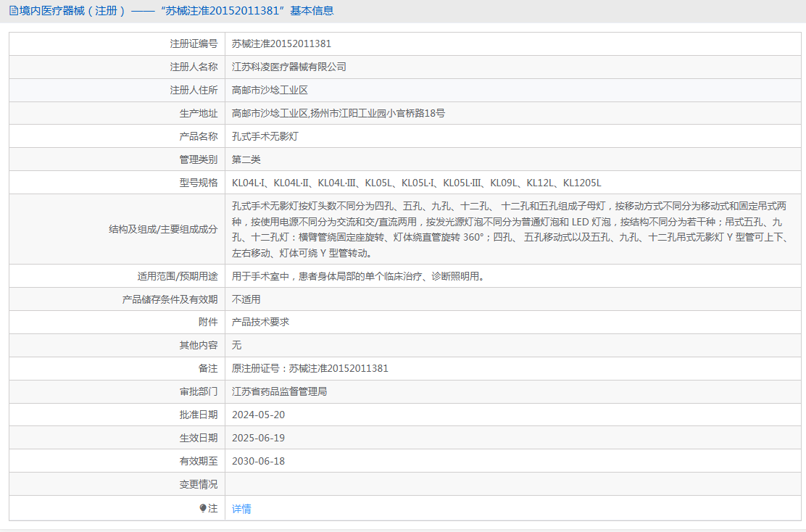
Task: Click the approval date 2024-05-20
Action: pos(258,415)
